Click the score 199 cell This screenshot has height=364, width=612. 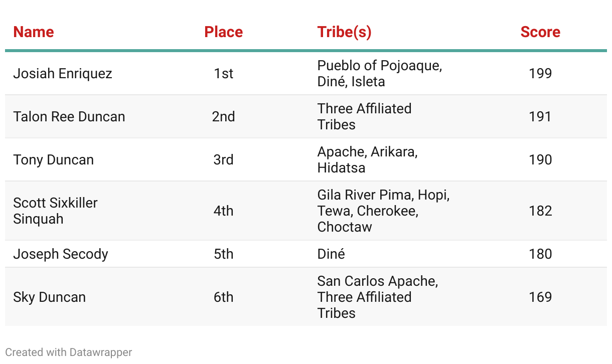click(x=540, y=74)
